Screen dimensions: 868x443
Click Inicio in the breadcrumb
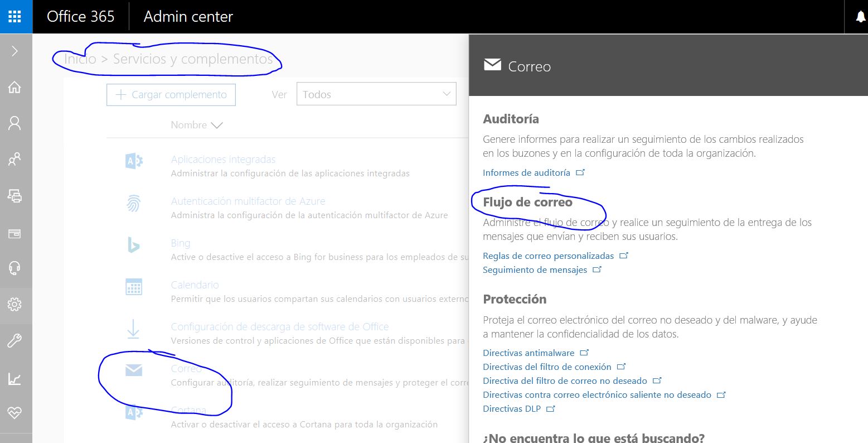point(80,59)
